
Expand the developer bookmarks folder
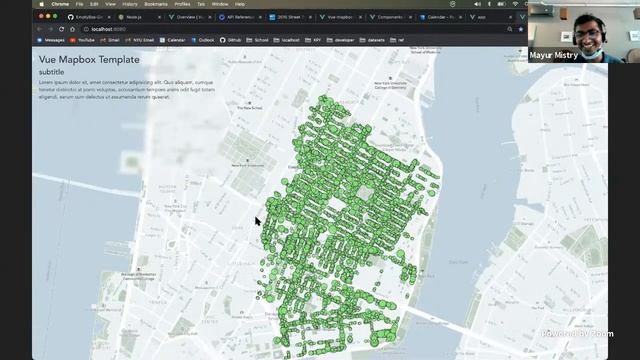click(x=340, y=40)
